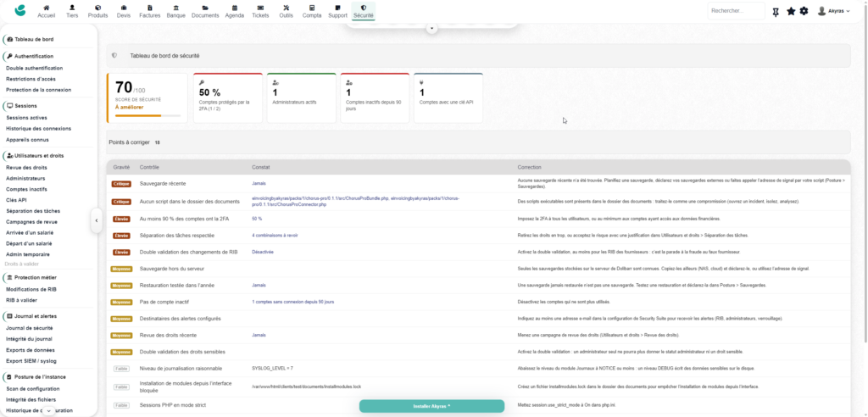The width and height of the screenshot is (868, 417).
Task: Click '4 combinaisons à revoir' link
Action: (275, 236)
